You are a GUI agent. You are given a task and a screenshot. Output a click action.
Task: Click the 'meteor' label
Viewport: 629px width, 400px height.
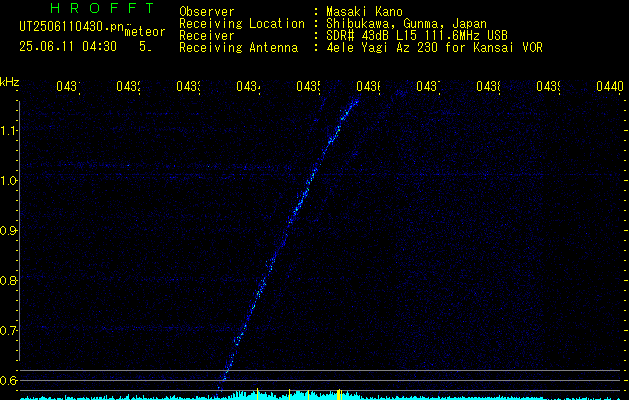pos(145,32)
